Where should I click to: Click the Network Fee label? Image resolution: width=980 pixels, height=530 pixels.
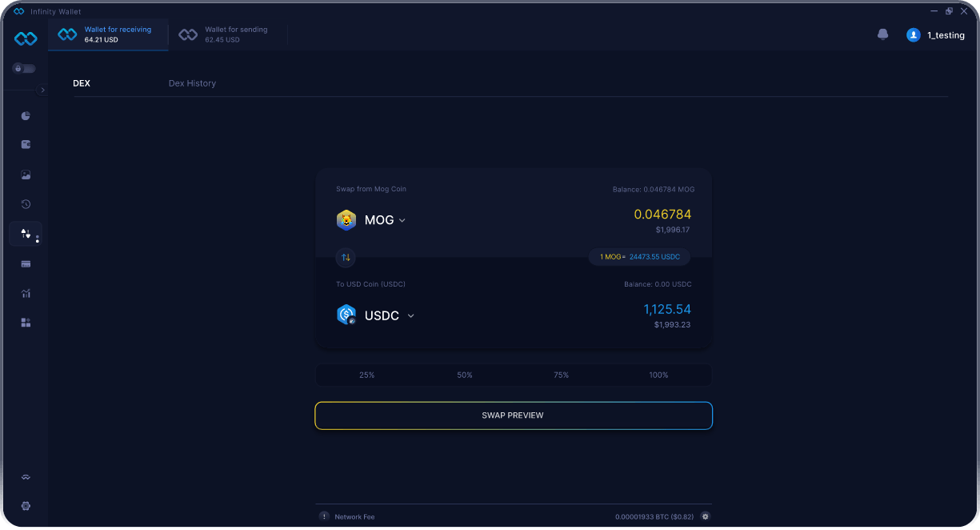click(x=354, y=517)
